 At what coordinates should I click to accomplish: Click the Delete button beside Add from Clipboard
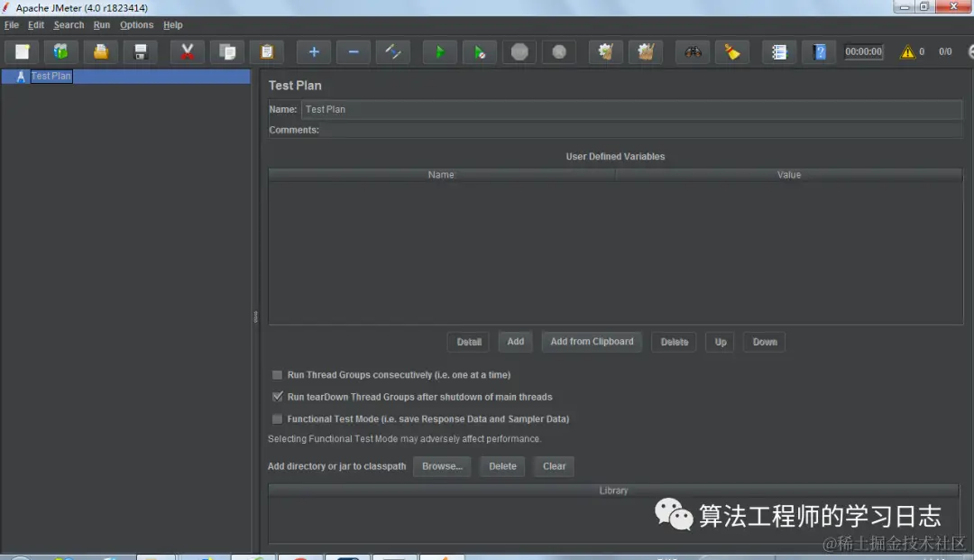674,342
